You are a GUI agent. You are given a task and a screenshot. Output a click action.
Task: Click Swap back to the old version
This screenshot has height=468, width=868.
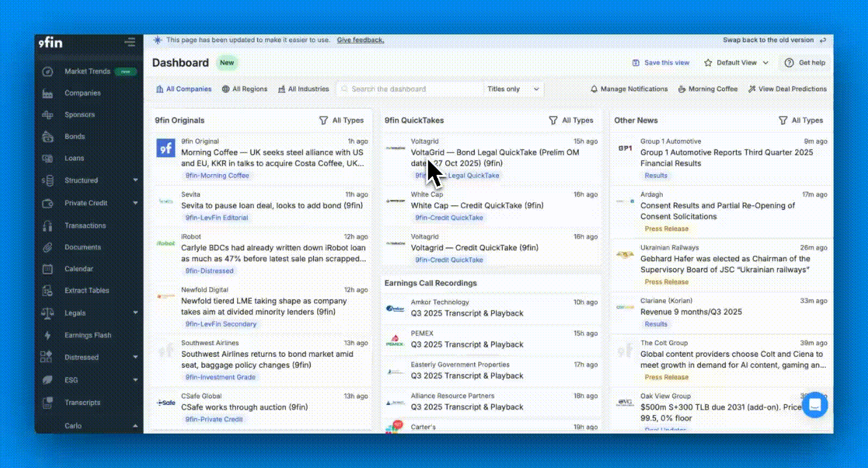tap(774, 40)
